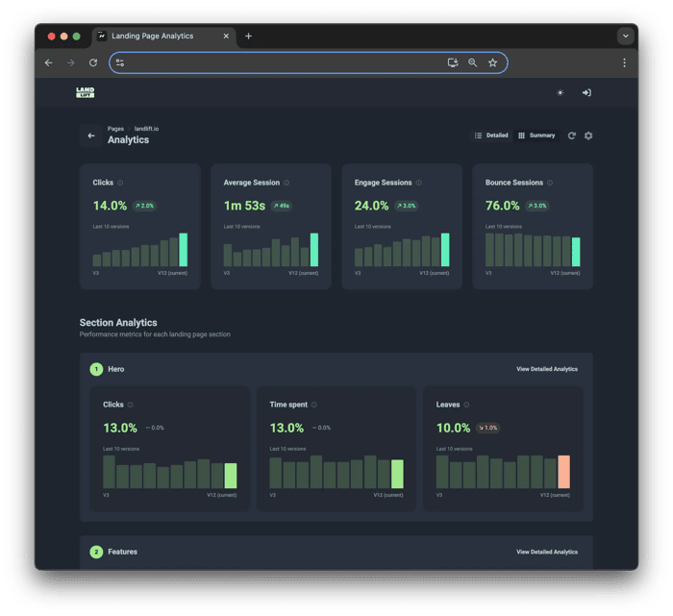Click info icon next to Leaves
Viewport: 673px width, 616px height.
pyautogui.click(x=466, y=405)
